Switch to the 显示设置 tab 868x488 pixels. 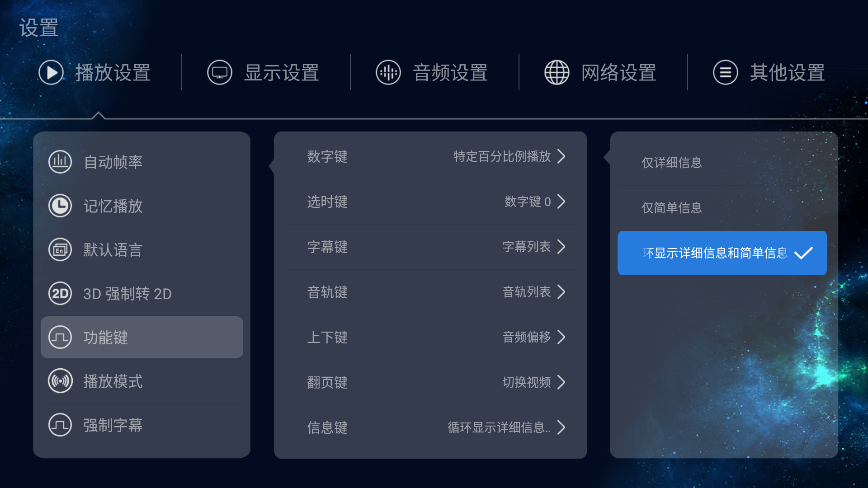point(264,72)
